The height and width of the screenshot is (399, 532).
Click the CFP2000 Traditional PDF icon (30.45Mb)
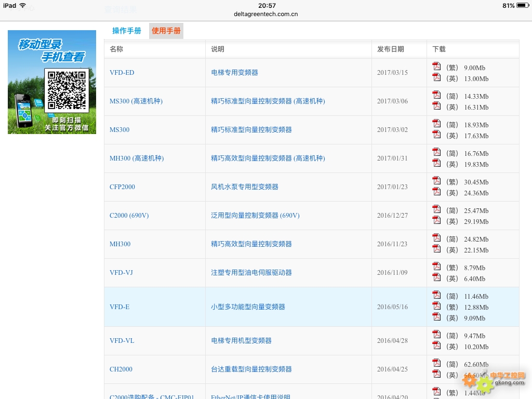click(436, 181)
